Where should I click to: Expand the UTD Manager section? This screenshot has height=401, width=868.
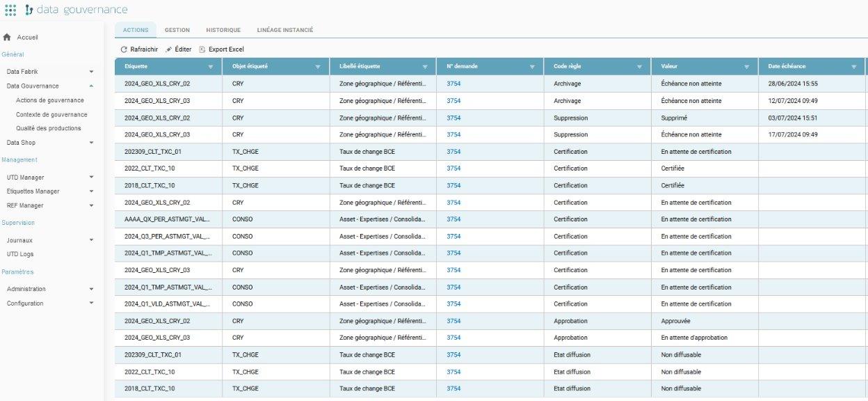pos(91,177)
